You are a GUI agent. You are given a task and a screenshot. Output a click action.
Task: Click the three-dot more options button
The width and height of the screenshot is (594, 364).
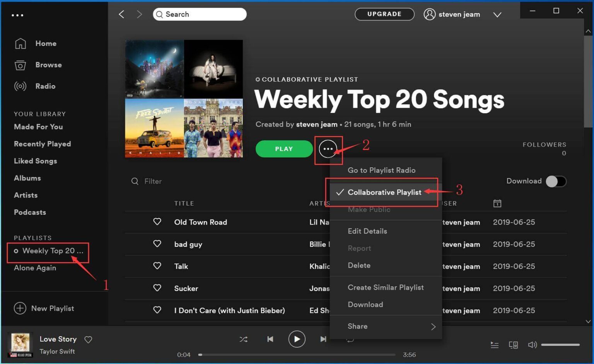pos(328,149)
